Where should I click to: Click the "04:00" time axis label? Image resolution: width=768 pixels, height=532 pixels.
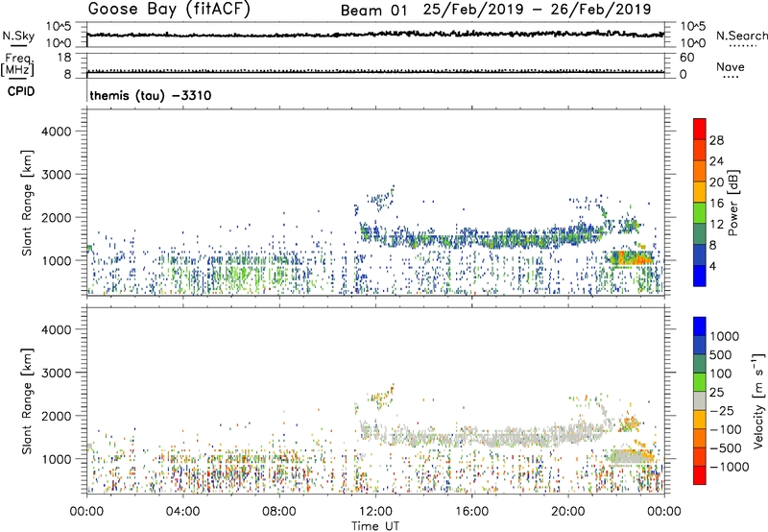[x=182, y=512]
